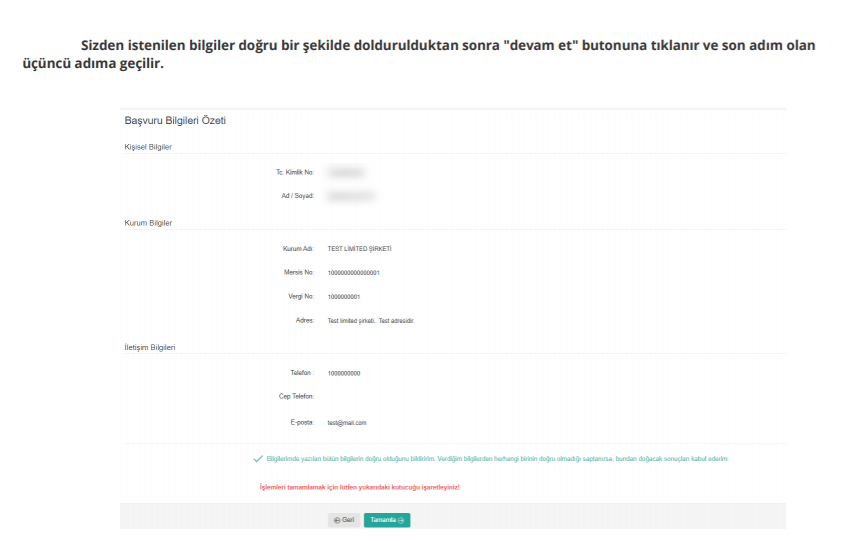The height and width of the screenshot is (541, 853).
Task: Click the İletişim Bilgileri section header
Action: tap(150, 347)
